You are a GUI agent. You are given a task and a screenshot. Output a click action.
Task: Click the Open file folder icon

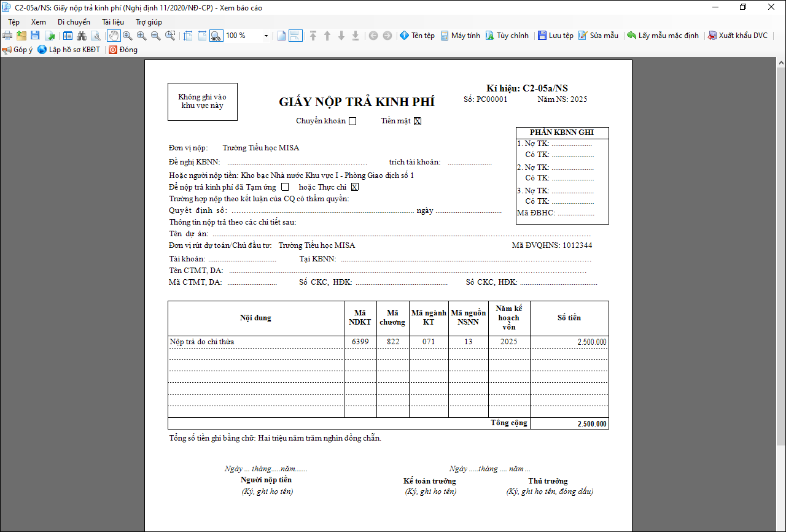pos(21,36)
